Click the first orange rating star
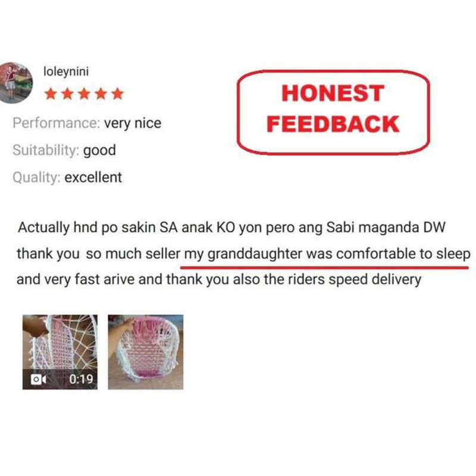This screenshot has width=476, height=476. (x=51, y=94)
